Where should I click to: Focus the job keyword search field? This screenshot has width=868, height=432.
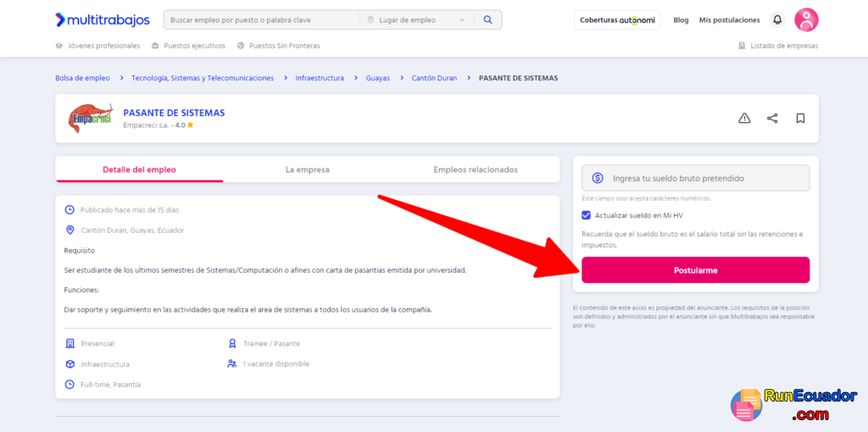tap(262, 20)
